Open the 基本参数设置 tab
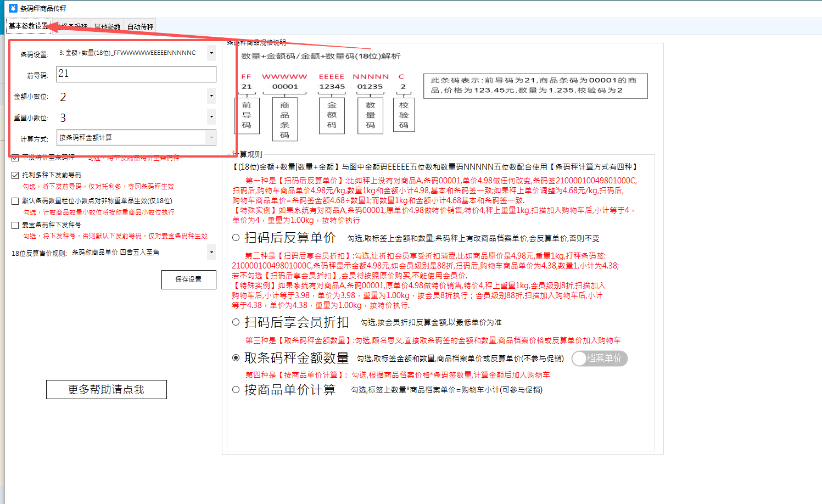Screen dimensions: 822x504 coord(28,26)
